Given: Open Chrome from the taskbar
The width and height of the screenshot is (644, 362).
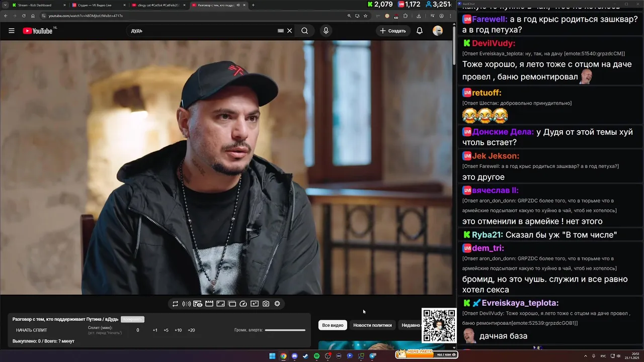Looking at the screenshot, I should 283,356.
